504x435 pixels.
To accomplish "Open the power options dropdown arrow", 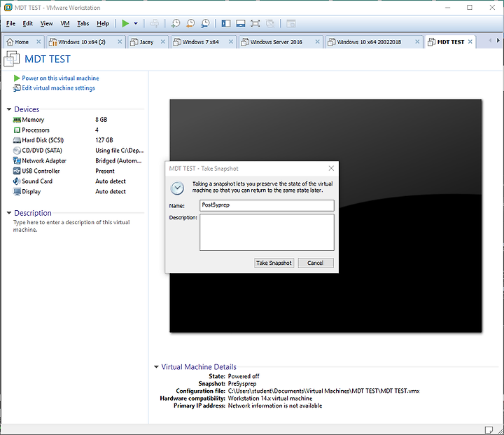I will click(136, 24).
